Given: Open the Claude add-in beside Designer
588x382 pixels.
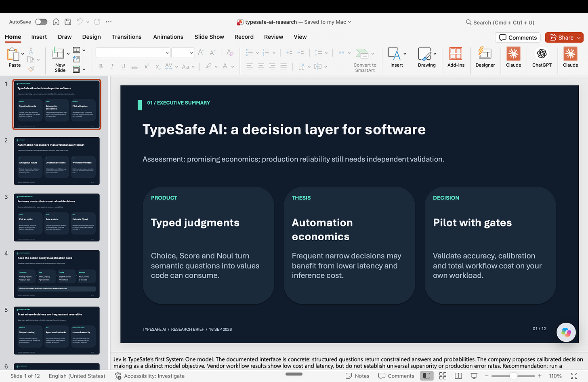Looking at the screenshot, I should (514, 57).
